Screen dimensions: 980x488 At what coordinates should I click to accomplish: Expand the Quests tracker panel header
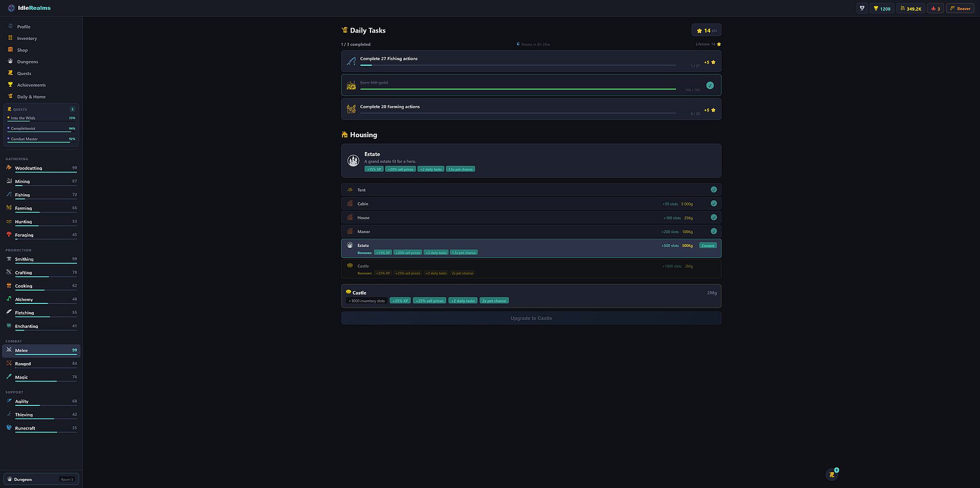[41, 109]
